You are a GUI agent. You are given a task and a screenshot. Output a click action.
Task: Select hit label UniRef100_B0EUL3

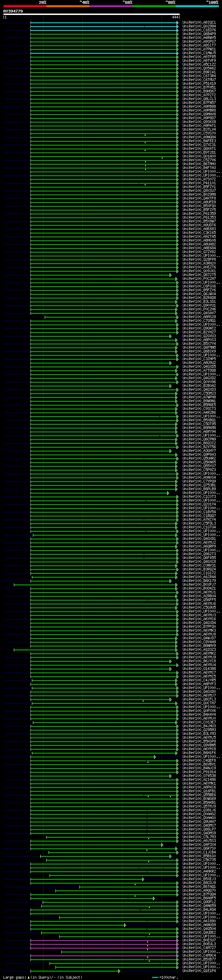pyautogui.click(x=199, y=944)
